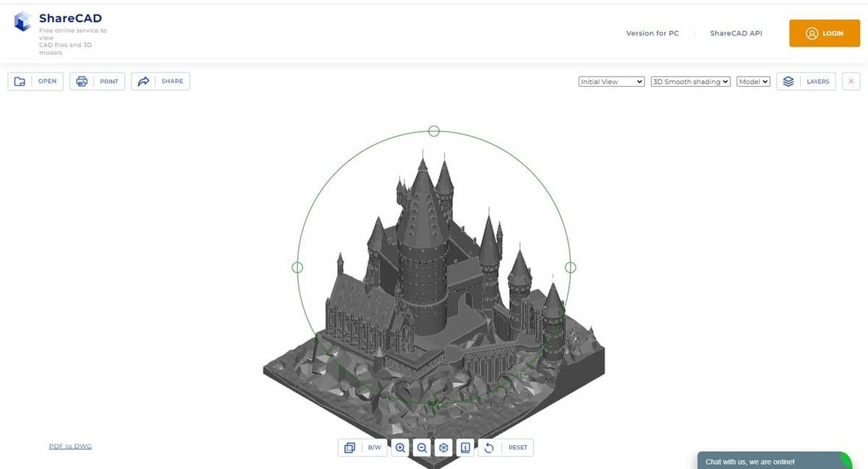Click the left handle of the rotation circle
The height and width of the screenshot is (469, 868).
click(x=297, y=267)
